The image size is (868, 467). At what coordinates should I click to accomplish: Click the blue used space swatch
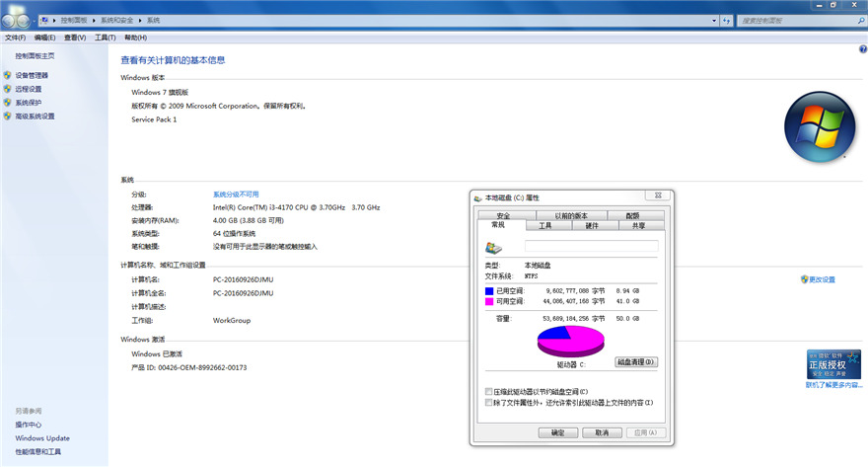pos(489,291)
